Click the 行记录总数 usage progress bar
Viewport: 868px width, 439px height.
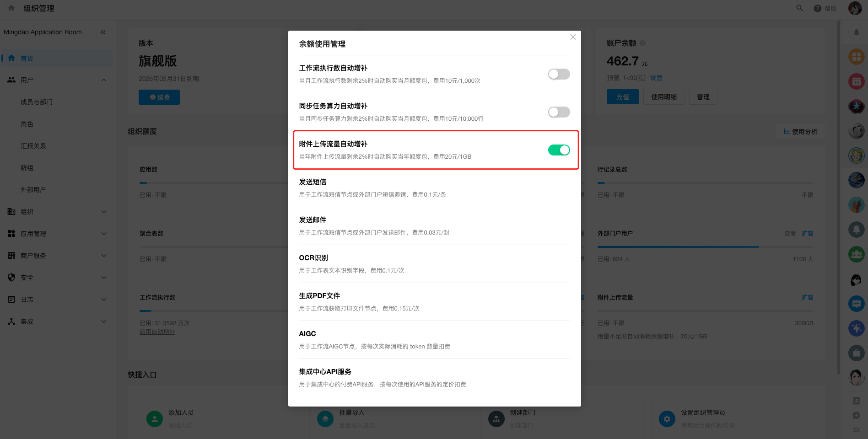[x=706, y=183]
